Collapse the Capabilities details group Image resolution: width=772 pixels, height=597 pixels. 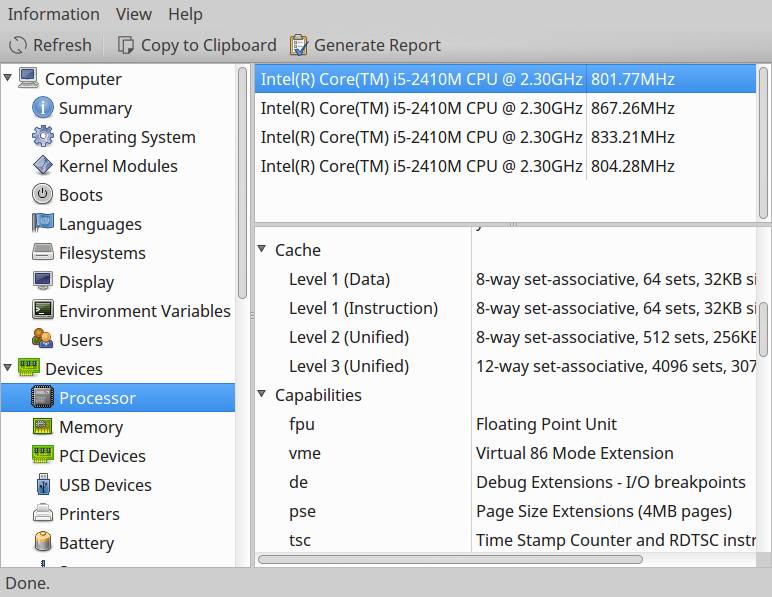[262, 394]
